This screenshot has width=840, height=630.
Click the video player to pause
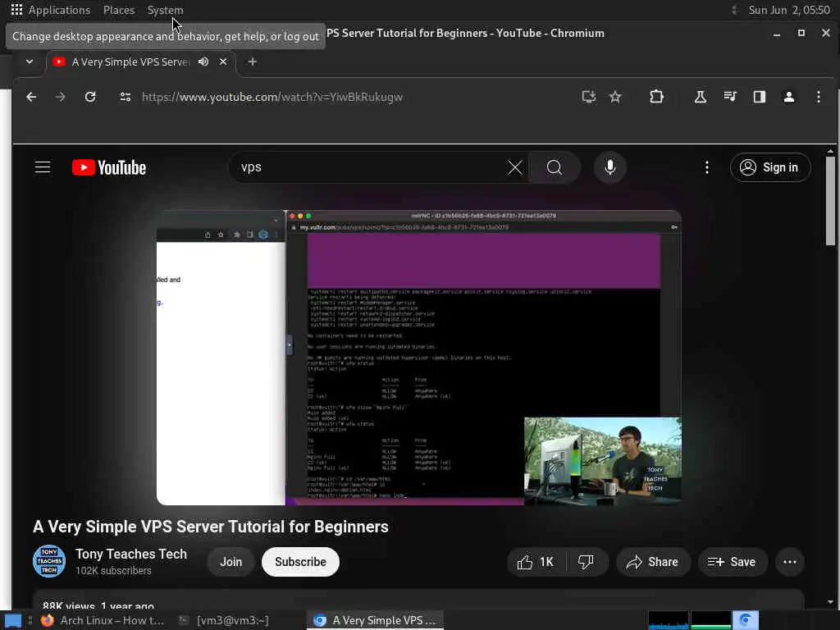point(418,358)
